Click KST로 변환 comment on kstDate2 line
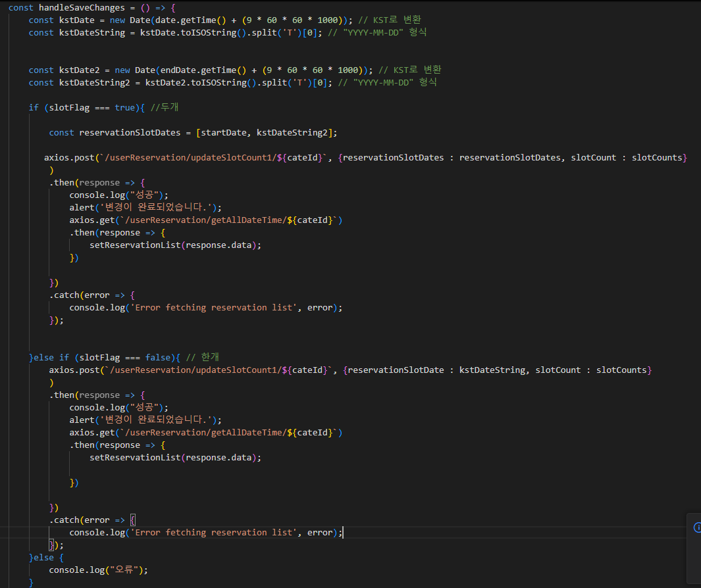The image size is (701, 588). [410, 70]
